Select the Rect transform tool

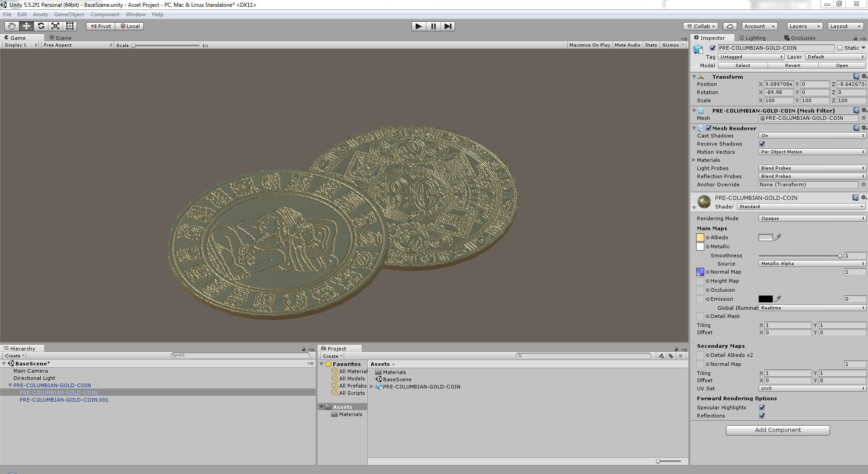click(69, 26)
